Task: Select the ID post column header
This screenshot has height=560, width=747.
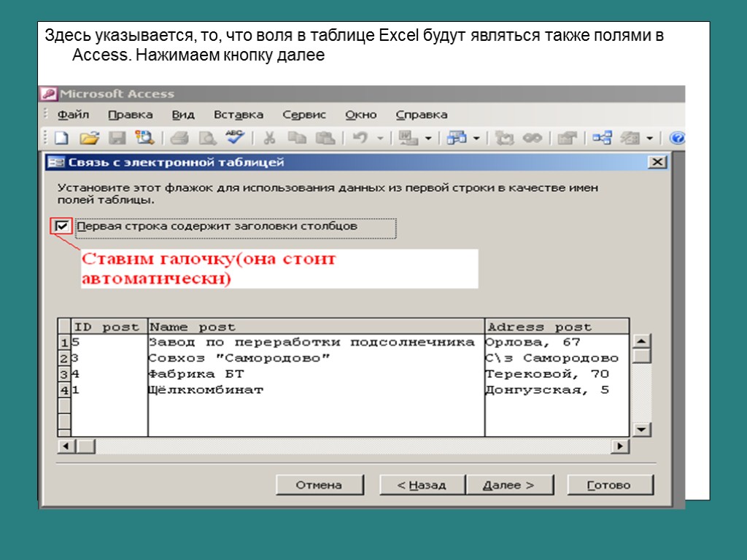Action: coord(109,327)
